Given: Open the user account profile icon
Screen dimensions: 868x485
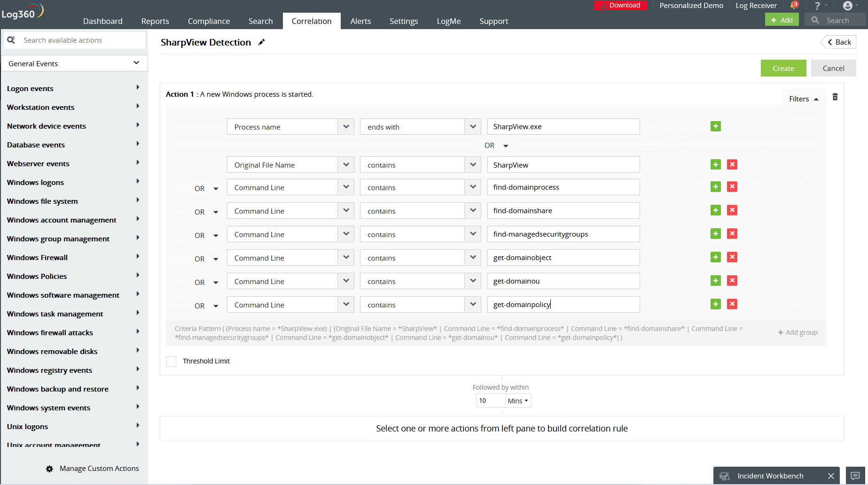Looking at the screenshot, I should click(847, 6).
